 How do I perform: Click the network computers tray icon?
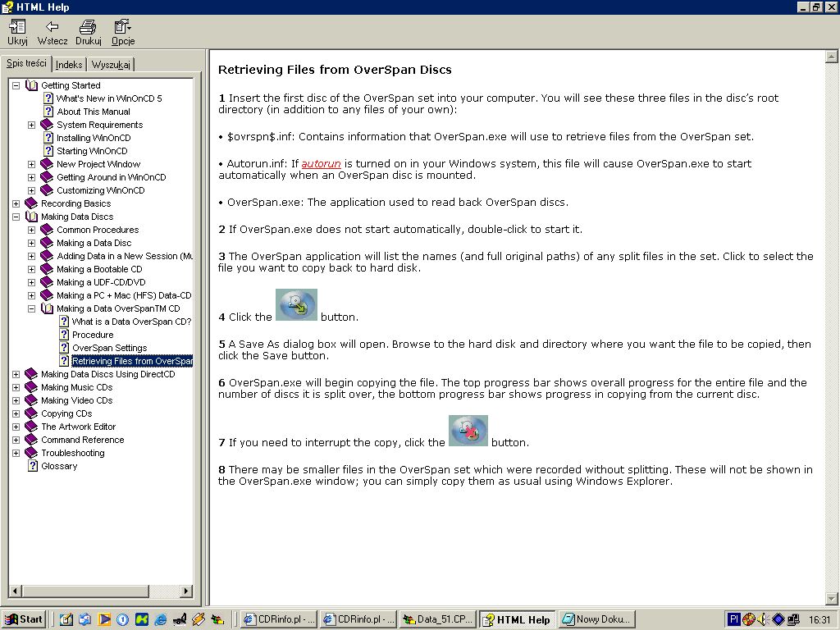[793, 619]
